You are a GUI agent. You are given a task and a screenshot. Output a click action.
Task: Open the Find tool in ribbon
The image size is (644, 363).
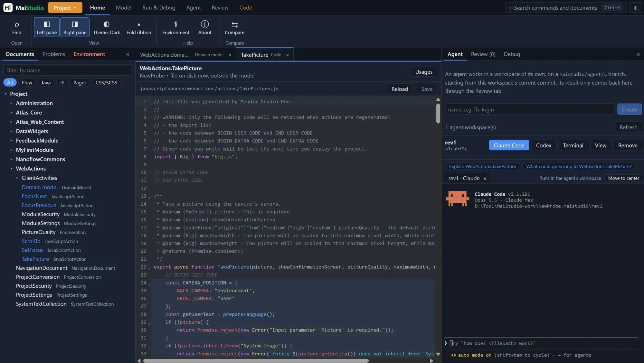[x=17, y=28]
